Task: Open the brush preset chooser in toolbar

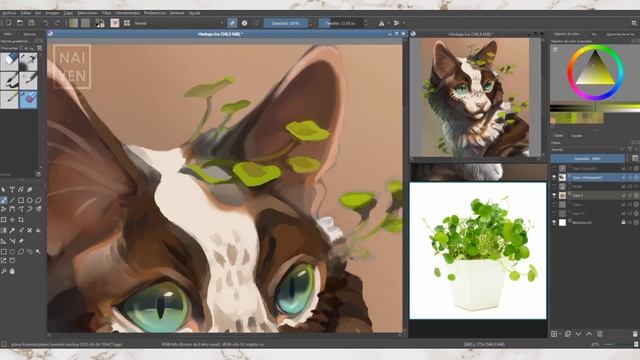Action: 127,23
